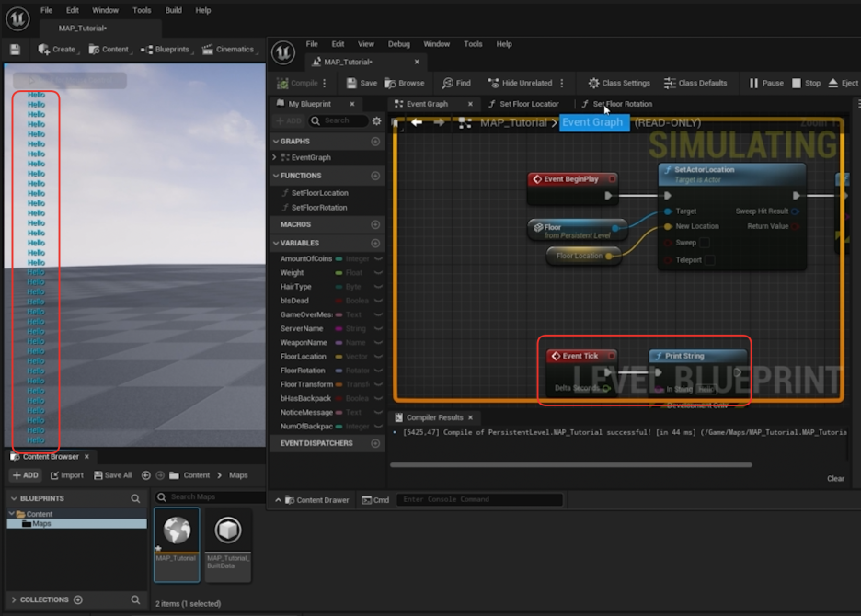Viewport: 861px width, 616px height.
Task: Toggle visibility eye for Weight variable
Action: (x=378, y=272)
